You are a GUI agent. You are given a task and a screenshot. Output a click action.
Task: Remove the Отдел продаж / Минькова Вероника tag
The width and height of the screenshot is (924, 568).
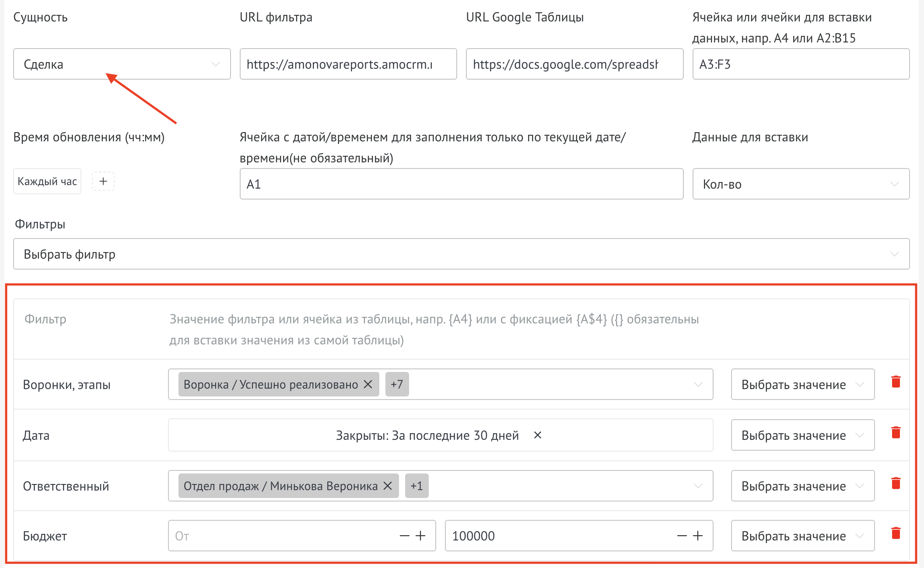[x=388, y=486]
